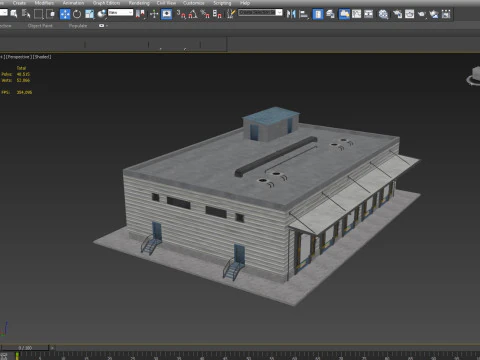Open the Graph Editors menu
The image size is (480, 360).
click(x=106, y=3)
